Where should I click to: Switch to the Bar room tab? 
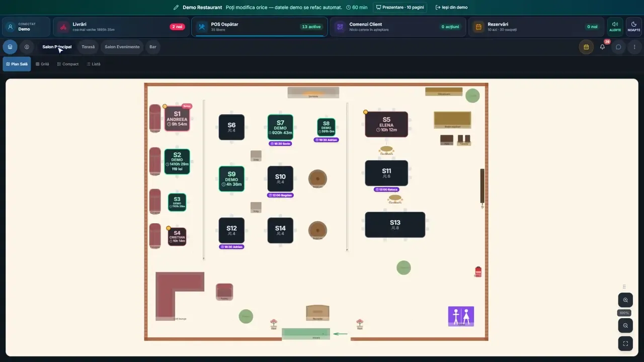(153, 47)
